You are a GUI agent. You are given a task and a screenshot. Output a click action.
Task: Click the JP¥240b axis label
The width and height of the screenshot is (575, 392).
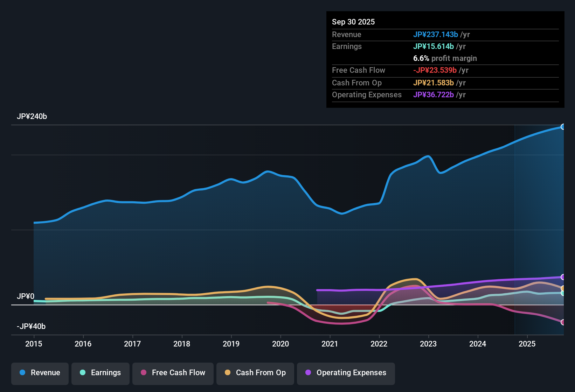pos(32,117)
